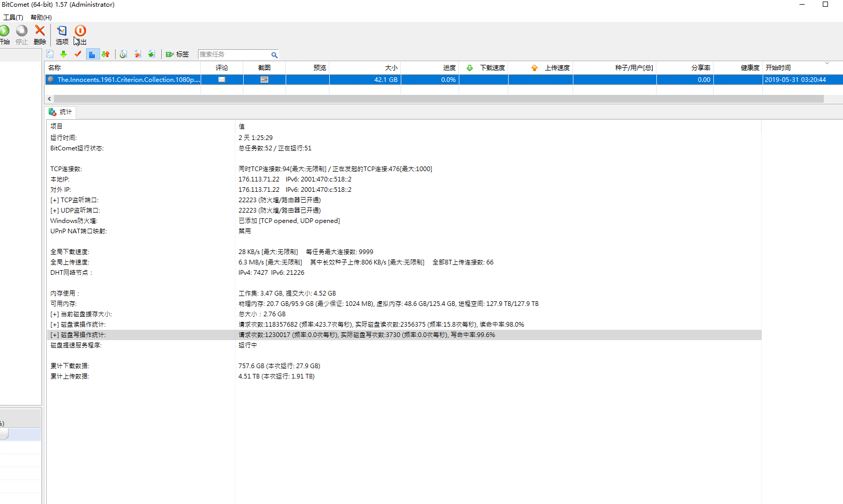Expand the TCP监听端口 row
The image size is (843, 504).
54,200
